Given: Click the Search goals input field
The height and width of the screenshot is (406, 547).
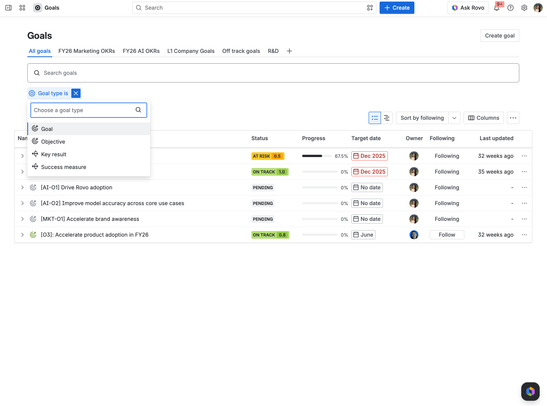Looking at the screenshot, I should pyautogui.click(x=273, y=73).
